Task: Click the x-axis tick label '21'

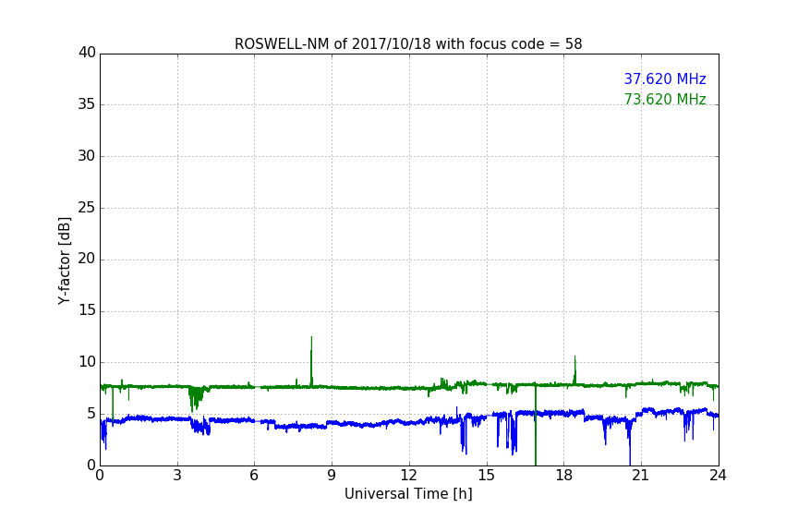Action: point(641,476)
